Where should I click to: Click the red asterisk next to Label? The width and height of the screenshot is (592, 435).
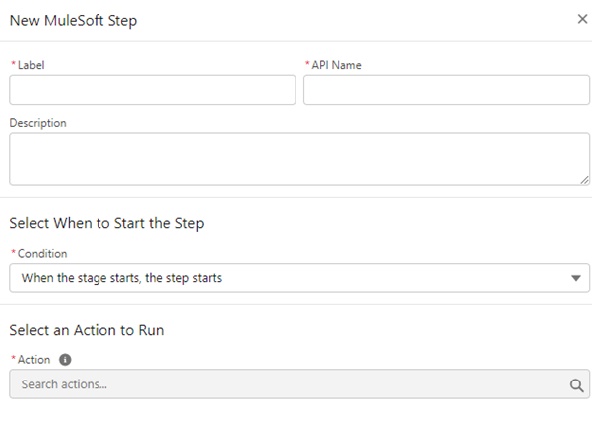(x=14, y=63)
